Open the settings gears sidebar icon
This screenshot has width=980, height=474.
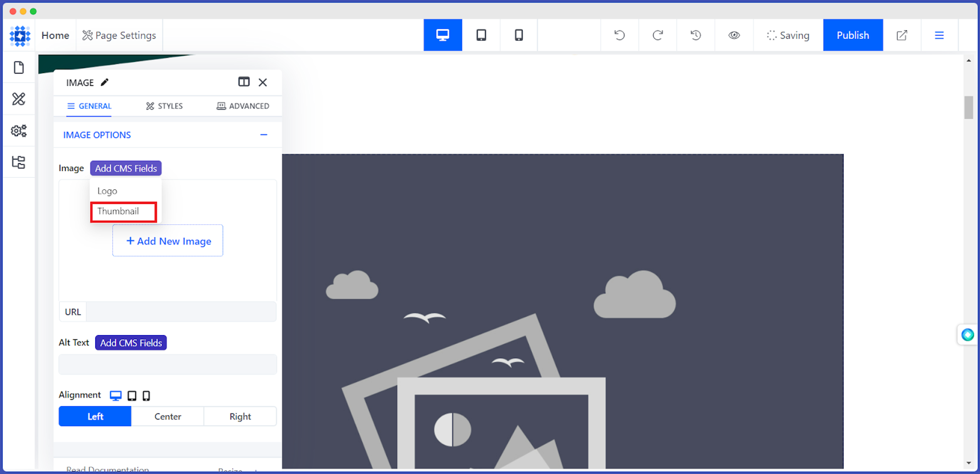19,131
